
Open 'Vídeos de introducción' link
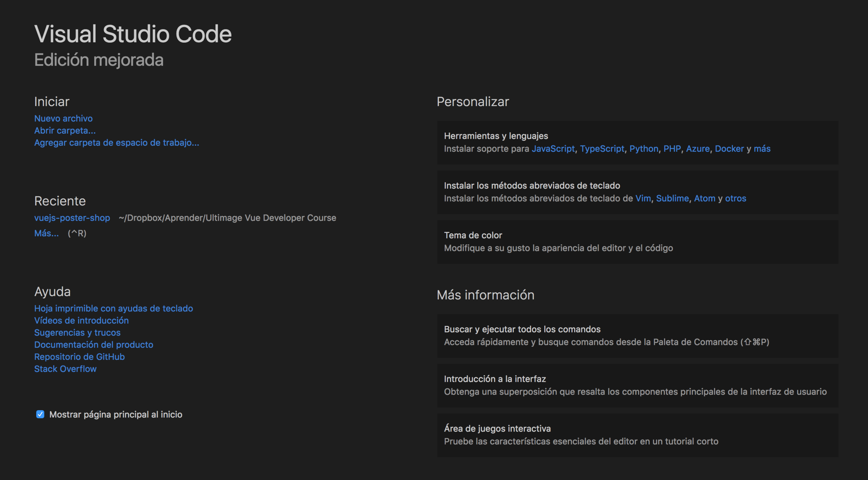click(x=81, y=320)
